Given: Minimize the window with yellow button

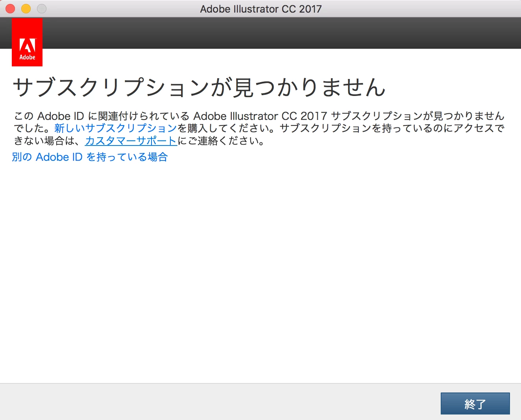Looking at the screenshot, I should [26, 9].
